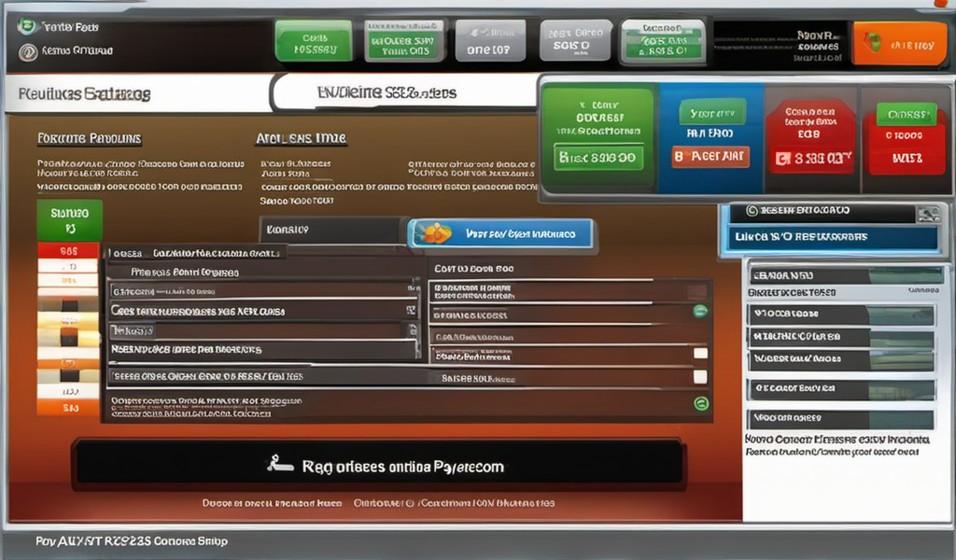Click the green circle icon in the top list row
This screenshot has width=956, height=560.
[699, 313]
